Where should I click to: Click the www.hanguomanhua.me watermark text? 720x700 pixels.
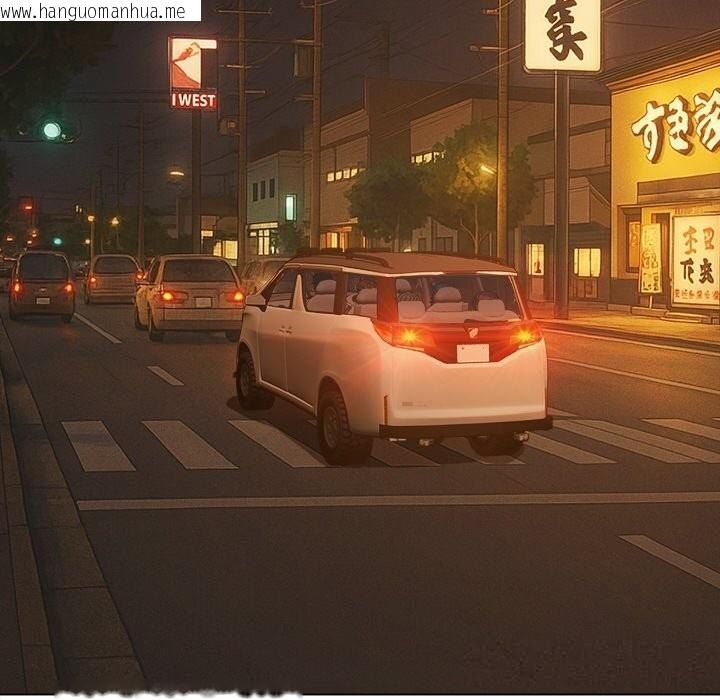(x=93, y=11)
